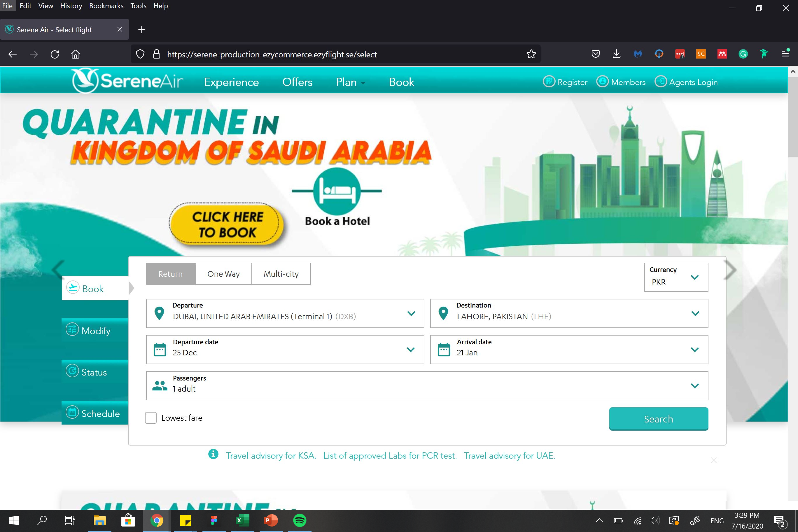Bookmark this page with the star
Viewport: 798px width, 532px height.
tap(531, 54)
